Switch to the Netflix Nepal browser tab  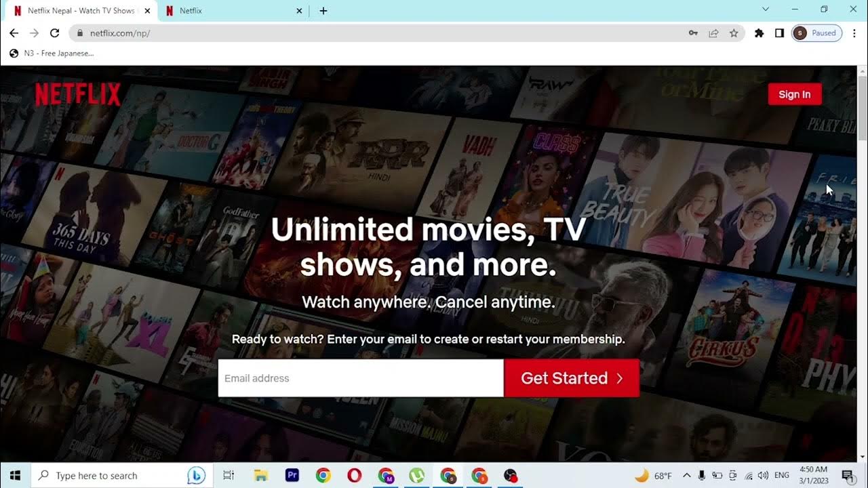click(x=80, y=11)
